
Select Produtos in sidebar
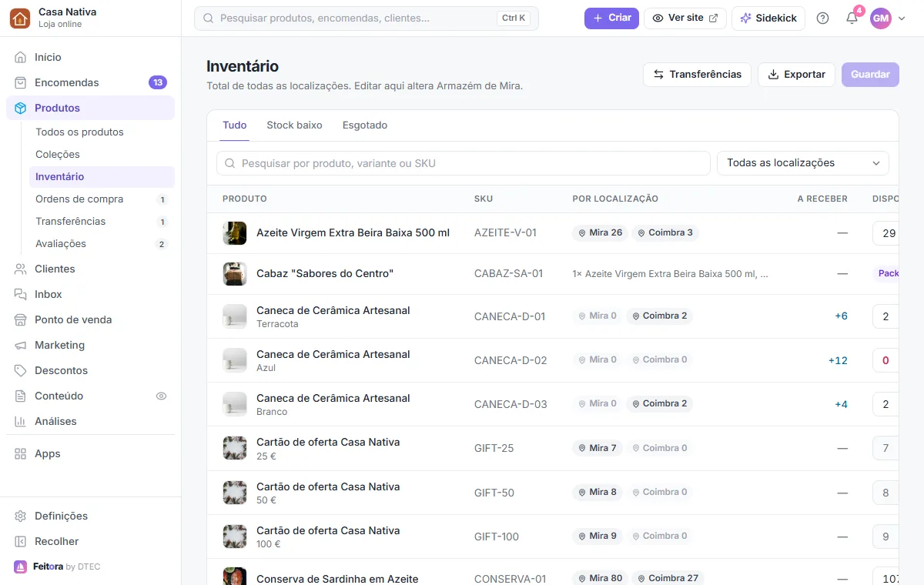point(90,108)
